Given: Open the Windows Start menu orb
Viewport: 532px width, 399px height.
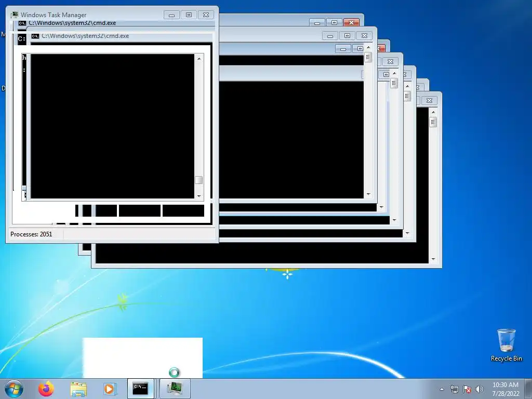Looking at the screenshot, I should tap(14, 389).
